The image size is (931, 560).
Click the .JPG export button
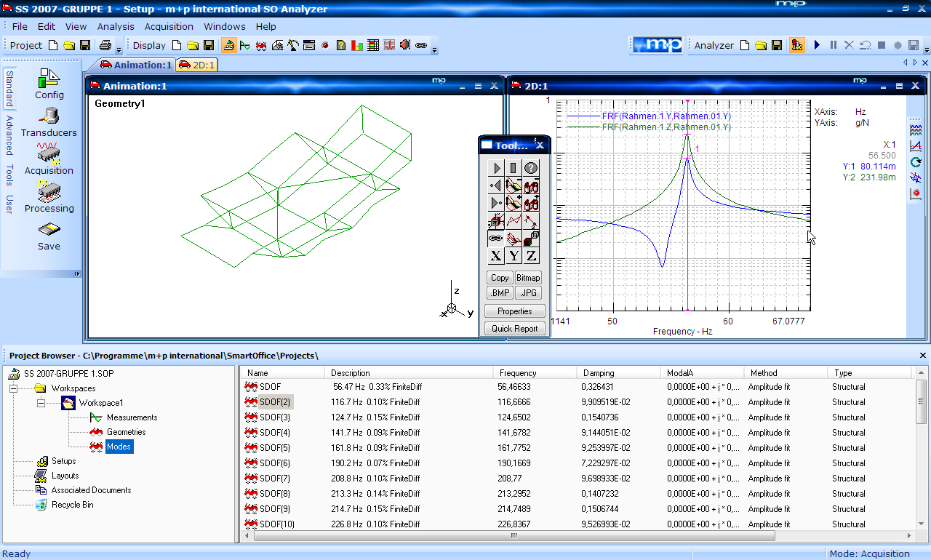528,293
